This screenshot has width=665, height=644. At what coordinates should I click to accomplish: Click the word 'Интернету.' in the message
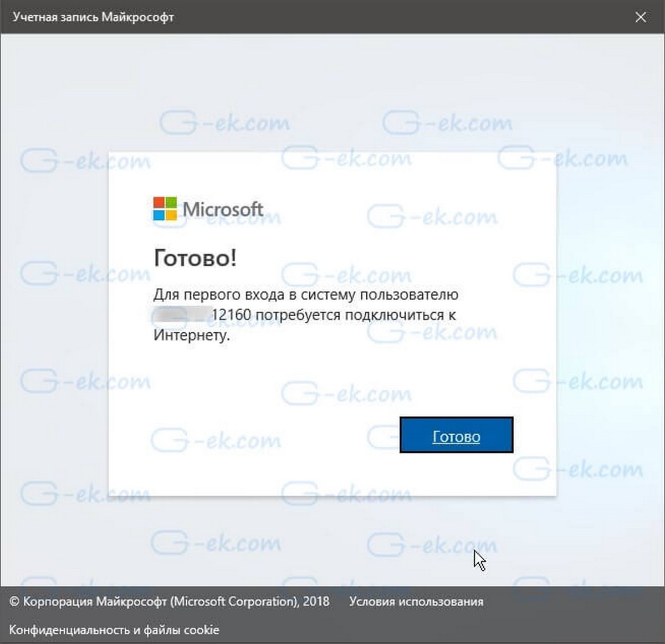click(x=192, y=336)
